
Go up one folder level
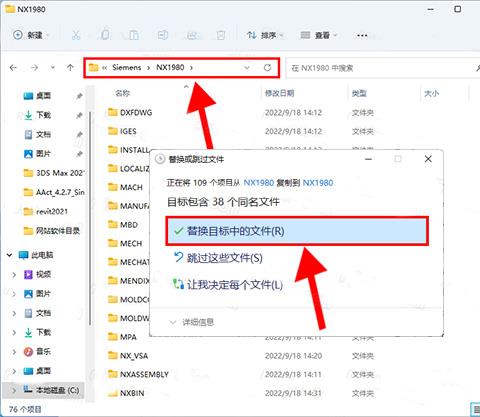[70, 68]
